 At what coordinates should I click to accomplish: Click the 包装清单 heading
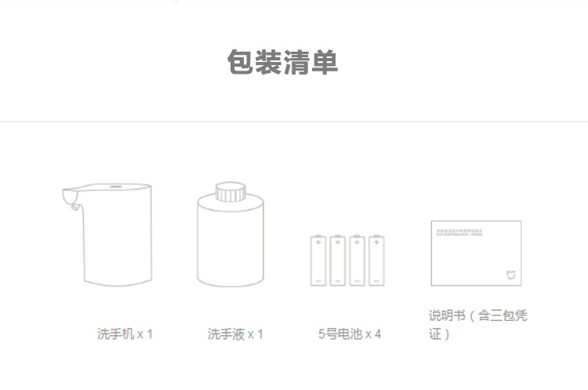point(283,62)
